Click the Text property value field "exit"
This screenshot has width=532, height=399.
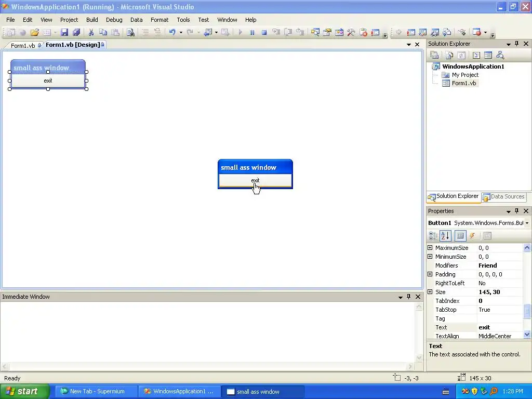click(499, 327)
